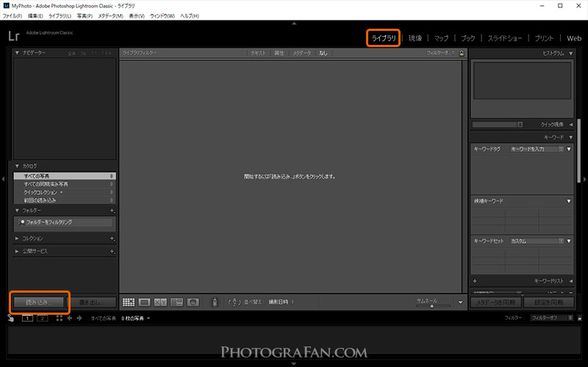Collapse Keyword Suggestions section triangle
The width and height of the screenshot is (588, 367).
(x=569, y=201)
